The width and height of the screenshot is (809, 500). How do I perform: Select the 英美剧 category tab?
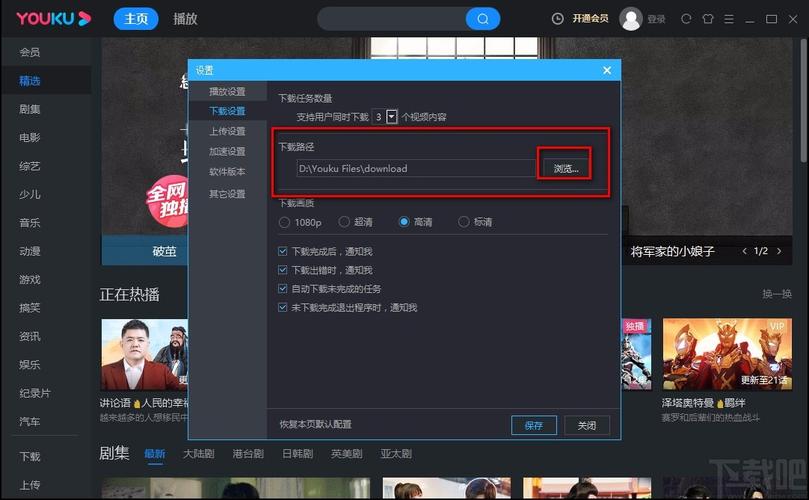(x=347, y=454)
